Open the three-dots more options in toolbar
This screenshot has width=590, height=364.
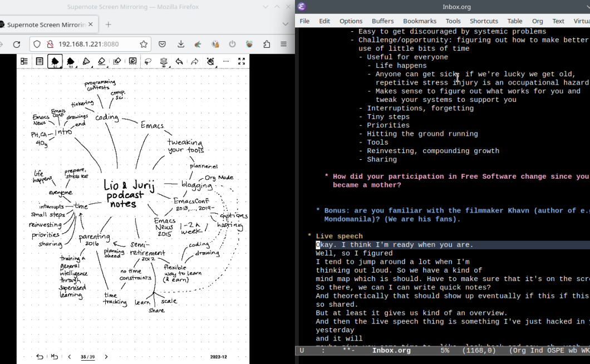click(x=226, y=61)
